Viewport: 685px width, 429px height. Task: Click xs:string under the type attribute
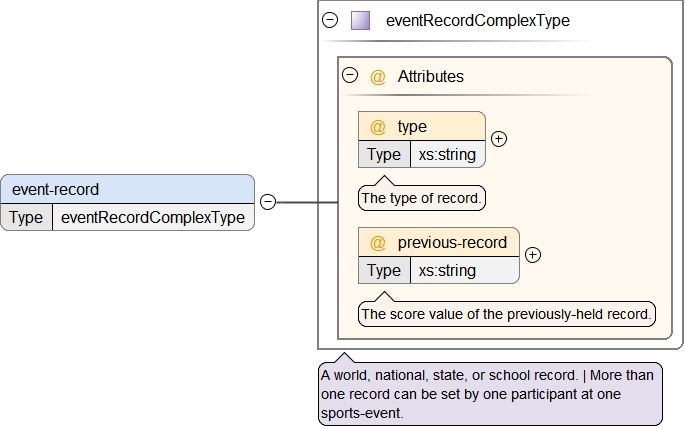(447, 154)
